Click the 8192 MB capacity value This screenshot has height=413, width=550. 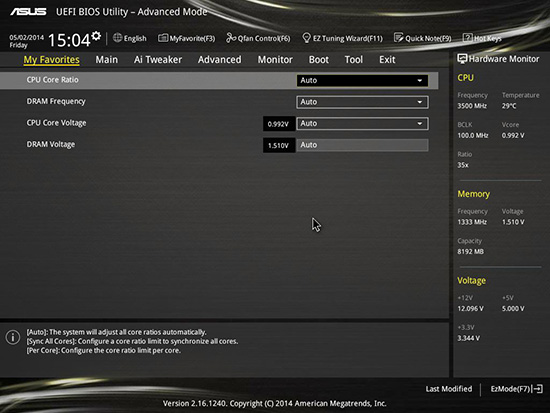click(471, 252)
